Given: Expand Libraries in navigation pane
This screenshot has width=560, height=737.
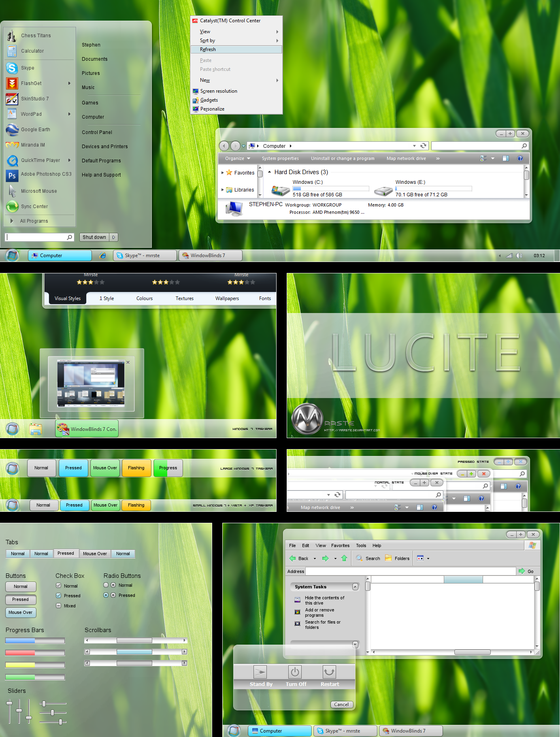Looking at the screenshot, I should tap(223, 190).
